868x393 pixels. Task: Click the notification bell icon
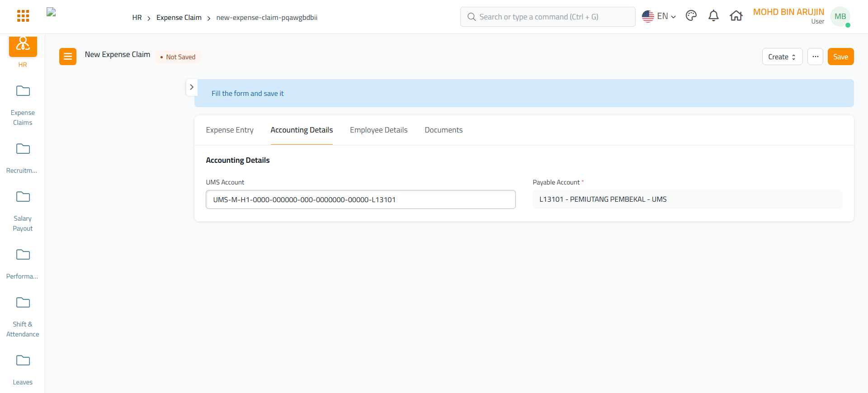coord(713,16)
